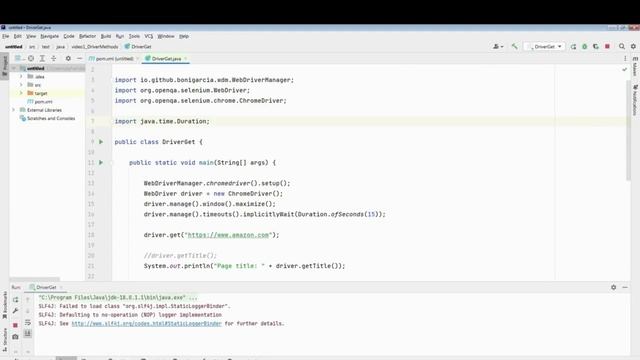The height and width of the screenshot is (360, 640).
Task: Expand the .idea folder
Action: (21, 76)
